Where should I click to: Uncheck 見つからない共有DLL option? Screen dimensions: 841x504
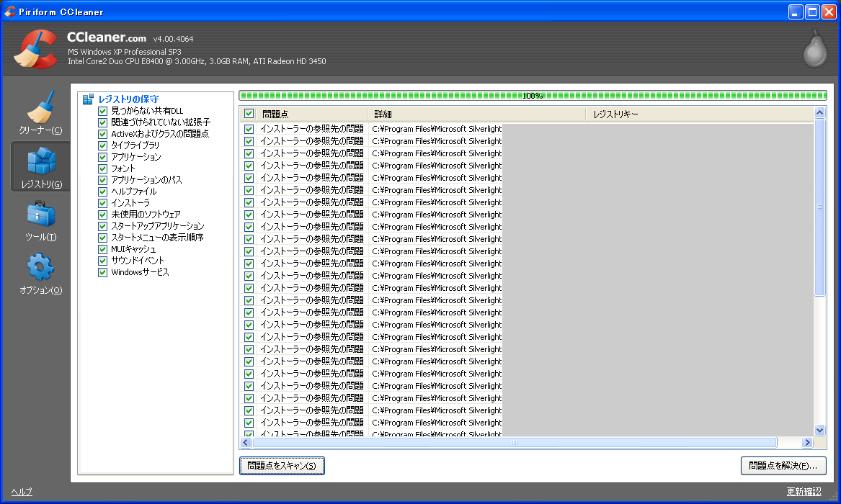(x=103, y=111)
